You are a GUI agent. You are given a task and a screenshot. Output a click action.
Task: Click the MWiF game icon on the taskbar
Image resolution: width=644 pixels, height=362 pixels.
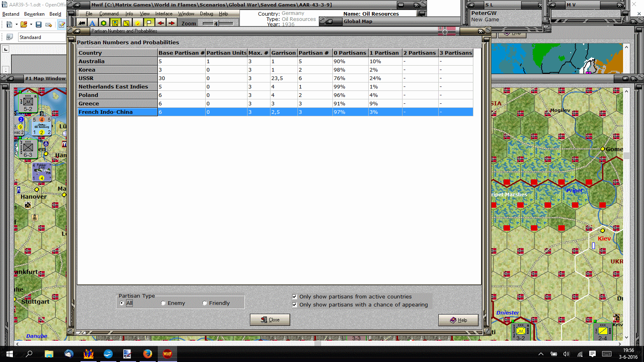click(167, 354)
